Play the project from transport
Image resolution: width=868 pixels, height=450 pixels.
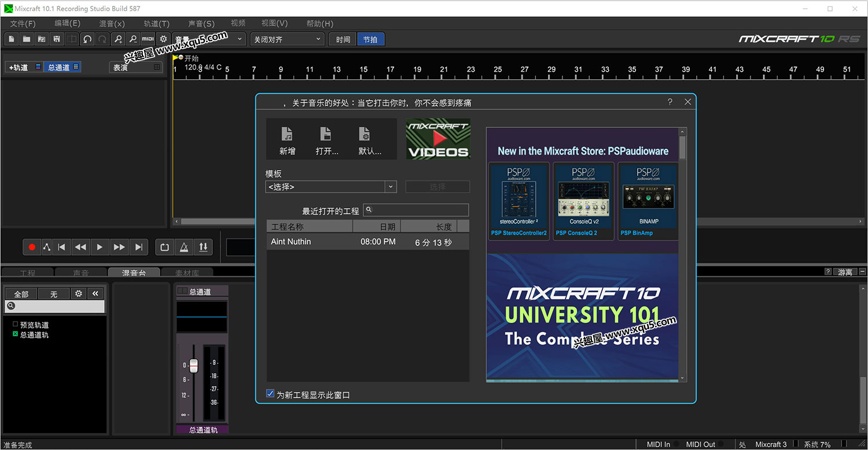[100, 247]
